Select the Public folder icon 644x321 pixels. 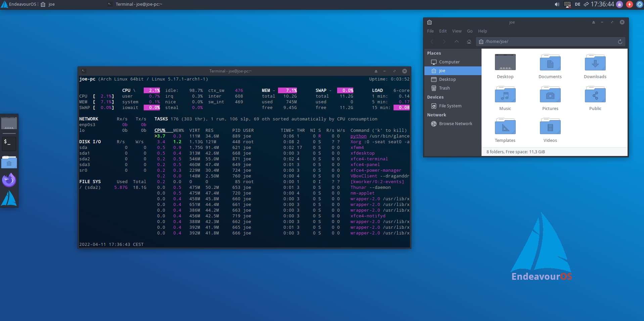coord(595,98)
